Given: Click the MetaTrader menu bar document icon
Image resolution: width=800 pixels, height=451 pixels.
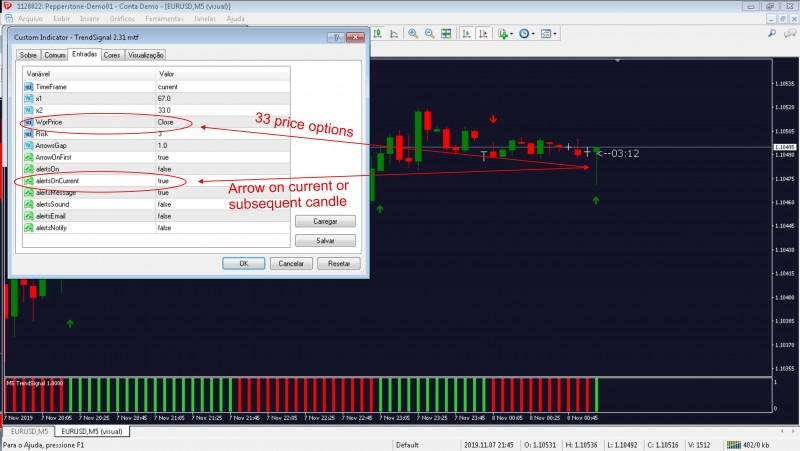Looking at the screenshot, I should [9, 18].
